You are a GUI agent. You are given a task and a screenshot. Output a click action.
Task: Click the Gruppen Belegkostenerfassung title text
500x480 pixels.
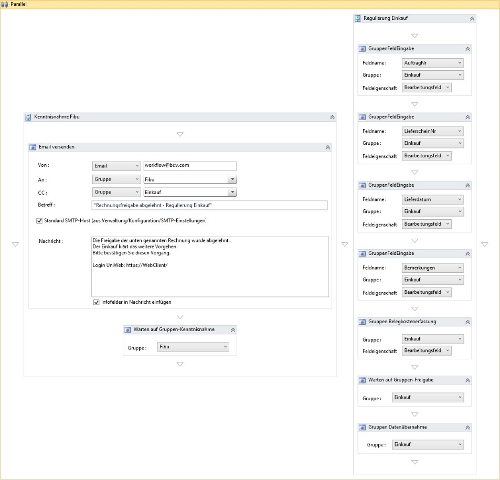pos(402,322)
